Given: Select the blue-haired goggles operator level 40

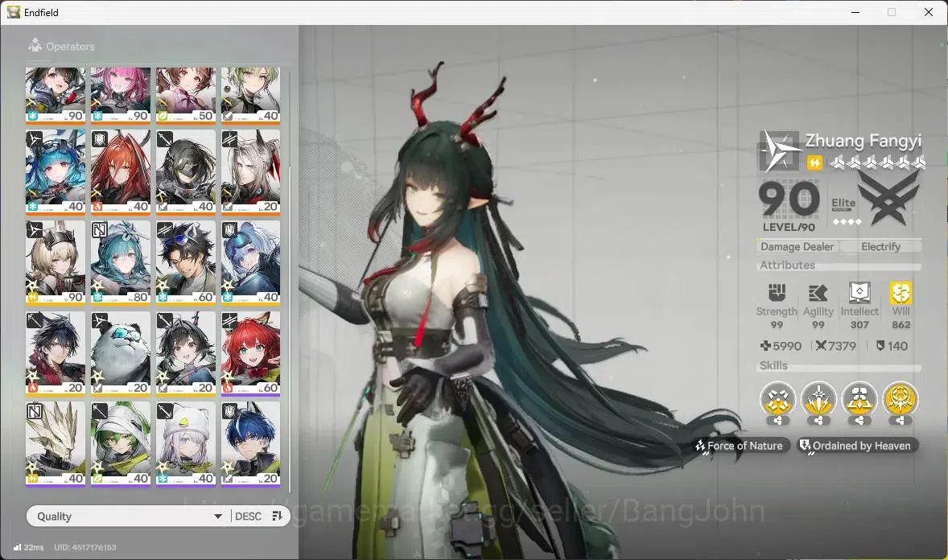Looking at the screenshot, I should (55, 171).
